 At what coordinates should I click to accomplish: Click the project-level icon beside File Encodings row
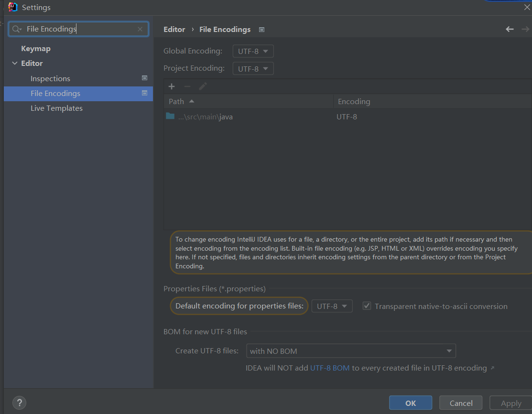coord(144,93)
